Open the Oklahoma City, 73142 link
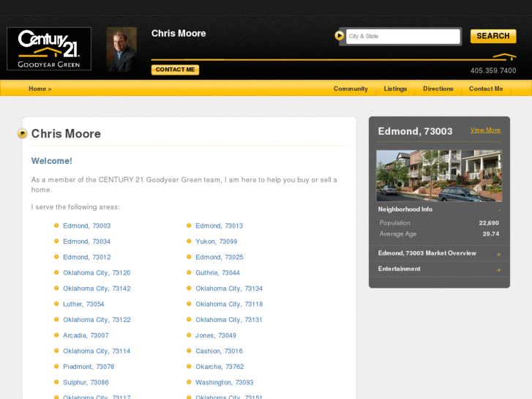This screenshot has width=532, height=399. [97, 288]
